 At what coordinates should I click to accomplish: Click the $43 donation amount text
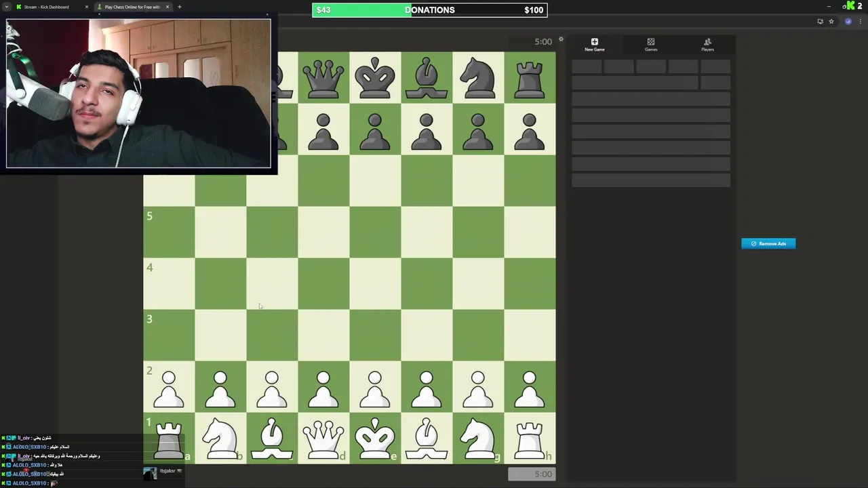(323, 10)
